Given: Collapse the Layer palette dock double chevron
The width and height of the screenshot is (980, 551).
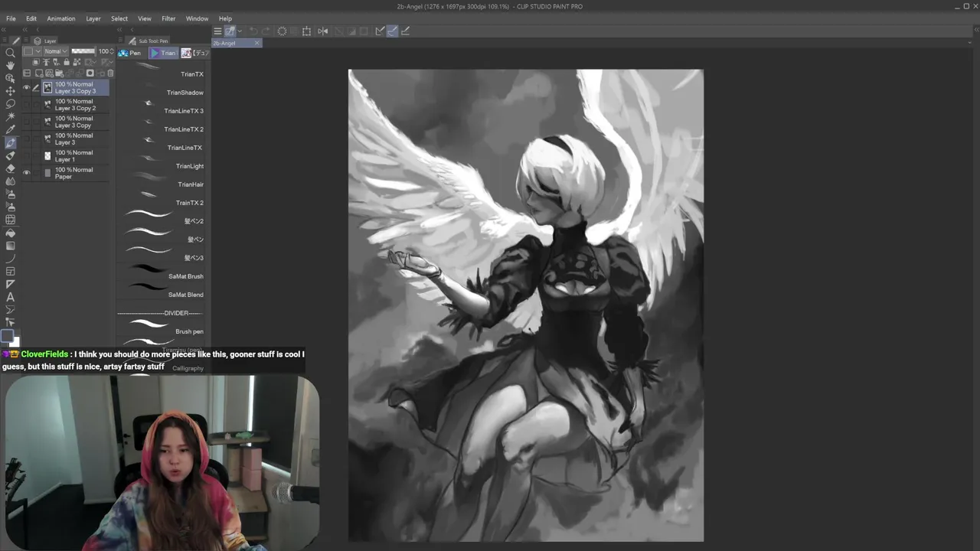Looking at the screenshot, I should (26, 30).
